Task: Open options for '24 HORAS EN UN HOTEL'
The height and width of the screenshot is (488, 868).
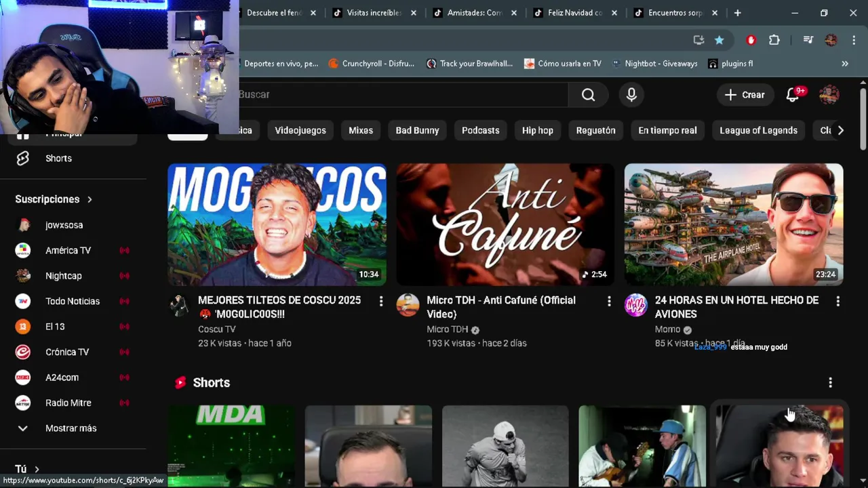Action: pos(837,301)
